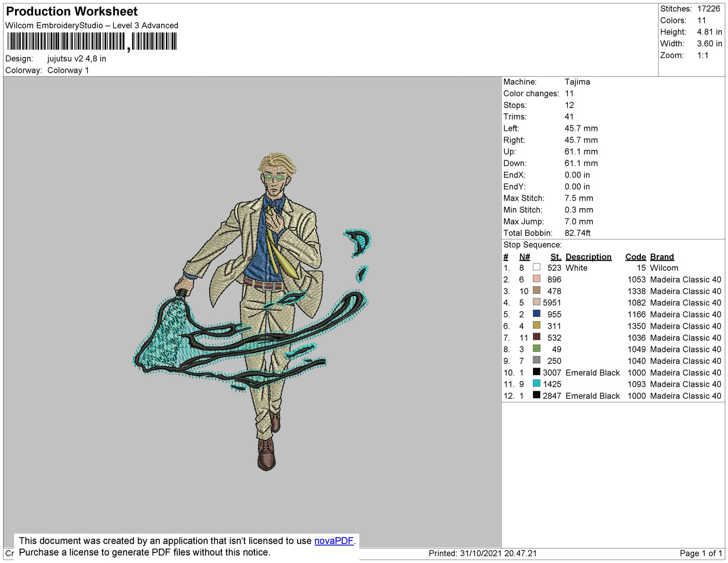728x563 pixels.
Task: Select the white color swatch in row 1
Action: tap(537, 267)
